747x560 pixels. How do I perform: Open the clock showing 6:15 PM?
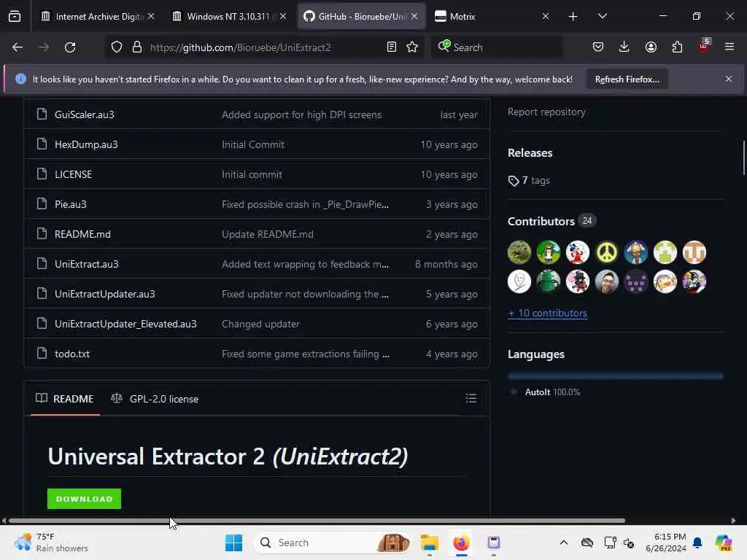click(666, 542)
